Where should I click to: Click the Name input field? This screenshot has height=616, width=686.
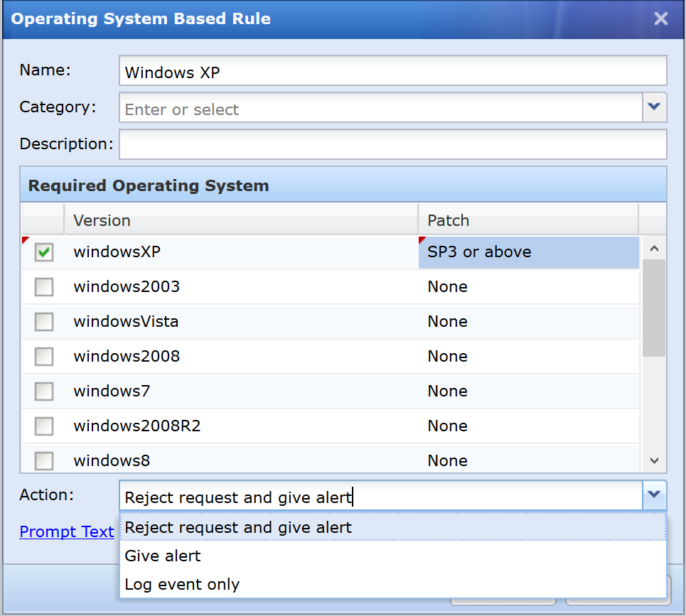393,70
